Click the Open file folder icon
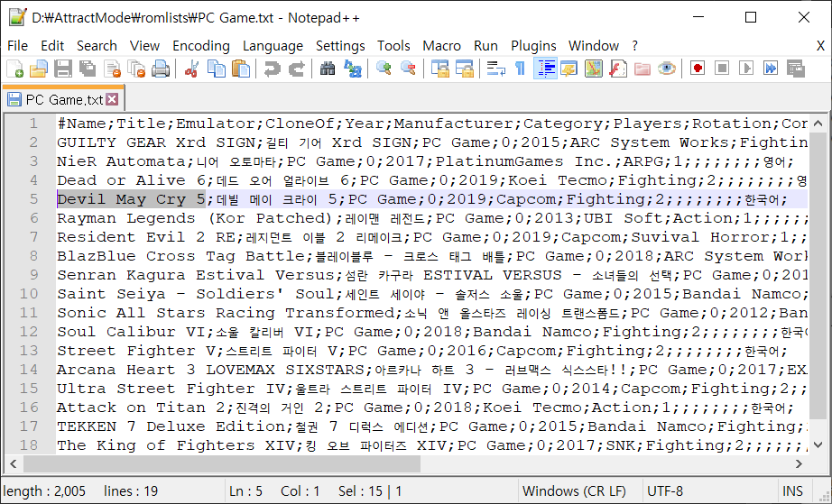Image resolution: width=832 pixels, height=504 pixels. 39,69
